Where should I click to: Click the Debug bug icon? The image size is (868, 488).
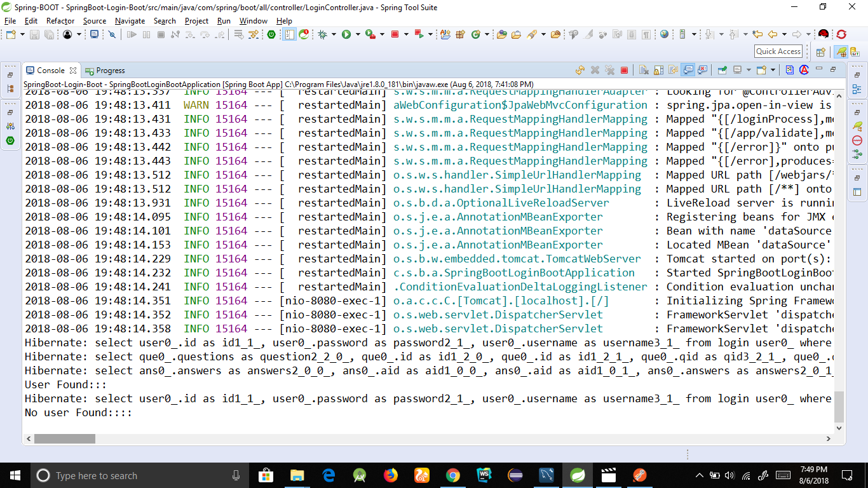click(x=322, y=34)
